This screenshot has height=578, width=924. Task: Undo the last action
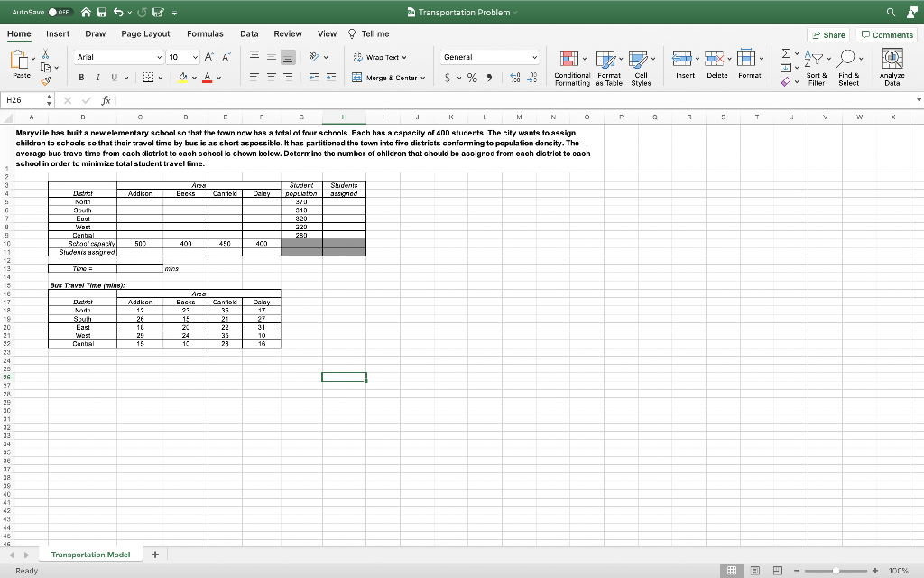pos(118,12)
